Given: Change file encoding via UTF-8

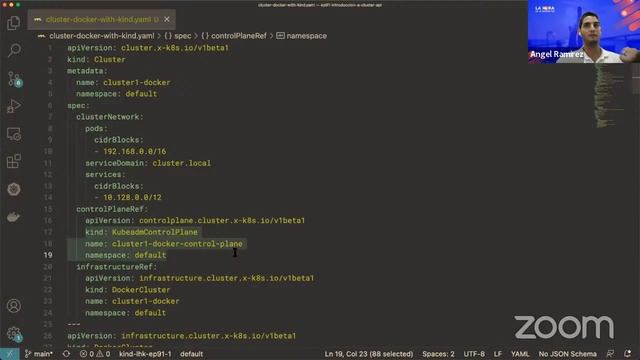Looking at the screenshot, I should pos(474,354).
